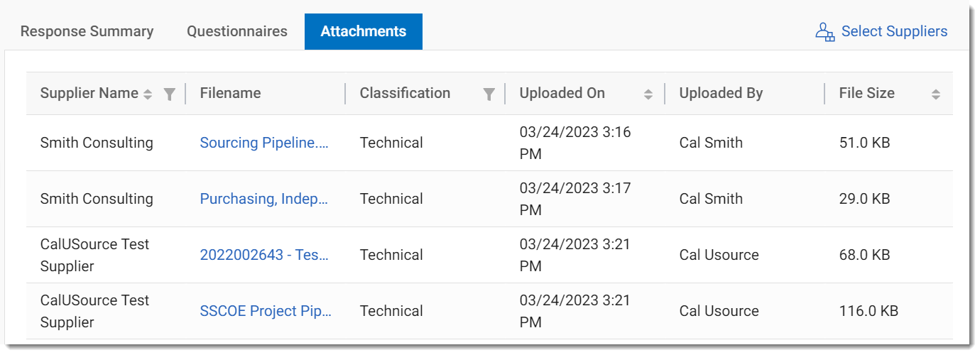
Task: Open the Purchasing, Indep… file link
Action: pos(264,199)
